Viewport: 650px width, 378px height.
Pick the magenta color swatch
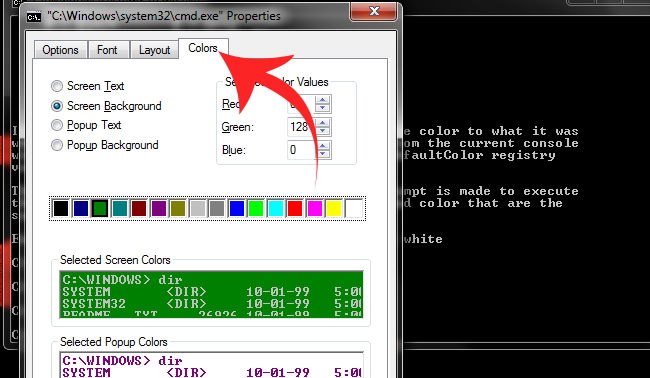[x=315, y=208]
